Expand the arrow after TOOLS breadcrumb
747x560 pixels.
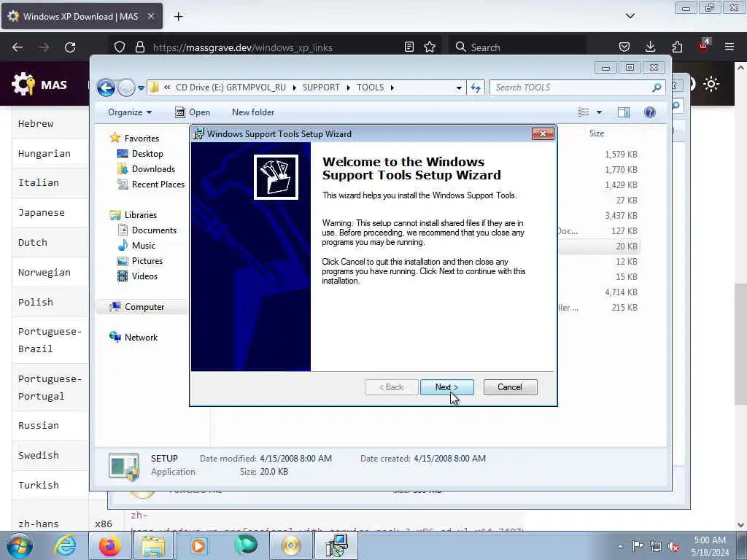pyautogui.click(x=392, y=88)
